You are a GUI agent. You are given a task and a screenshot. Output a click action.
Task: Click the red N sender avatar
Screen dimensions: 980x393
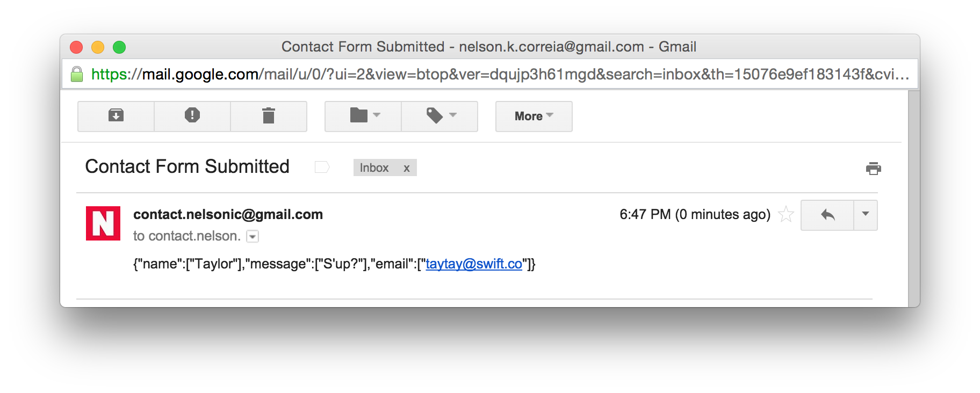(x=103, y=223)
